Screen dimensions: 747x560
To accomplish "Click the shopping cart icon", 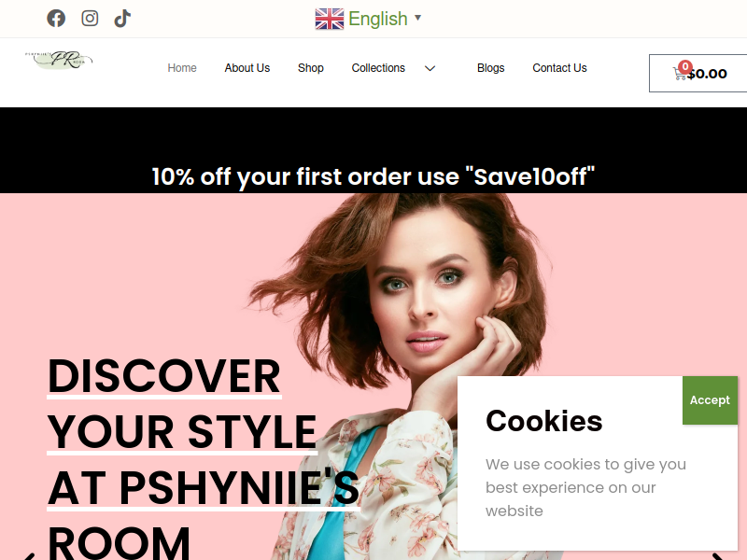I will click(680, 74).
